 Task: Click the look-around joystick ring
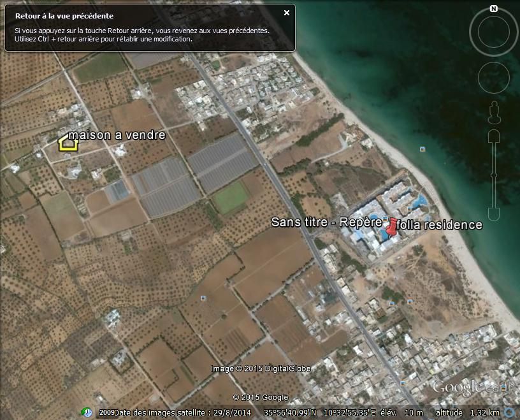pyautogui.click(x=493, y=32)
